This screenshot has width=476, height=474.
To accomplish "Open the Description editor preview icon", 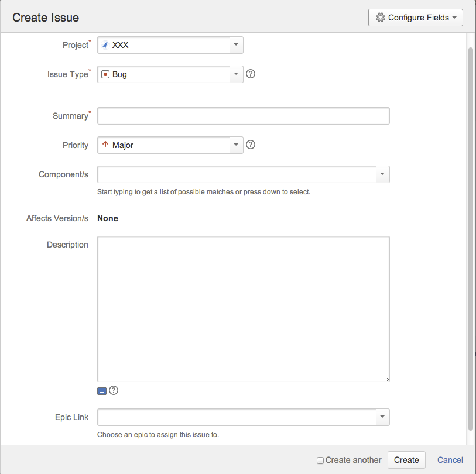I will 102,391.
